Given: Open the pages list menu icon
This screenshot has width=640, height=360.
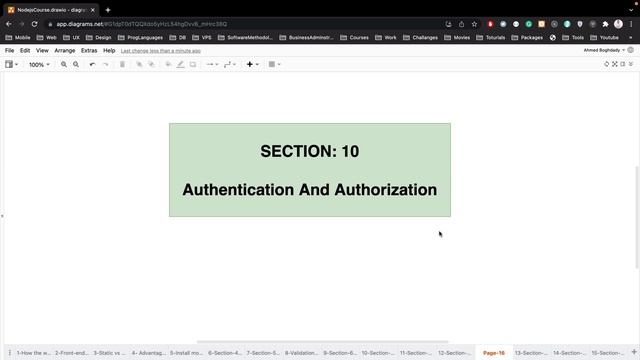Looking at the screenshot, I should tap(9, 352).
